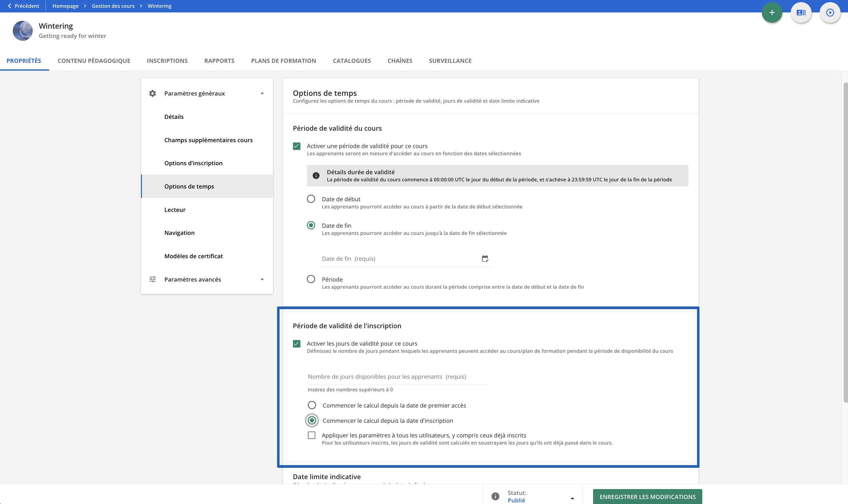This screenshot has height=504, width=848.
Task: Open the Contenu pédagogique tab
Action: coord(94,61)
